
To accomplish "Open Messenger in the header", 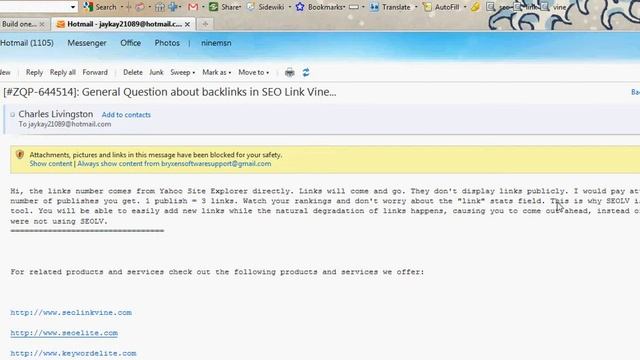I will tap(87, 43).
